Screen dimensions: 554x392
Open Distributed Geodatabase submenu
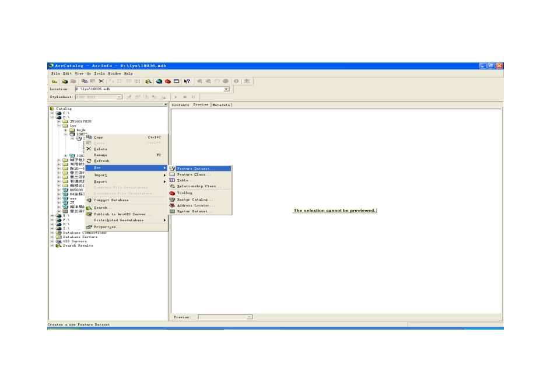[127, 220]
